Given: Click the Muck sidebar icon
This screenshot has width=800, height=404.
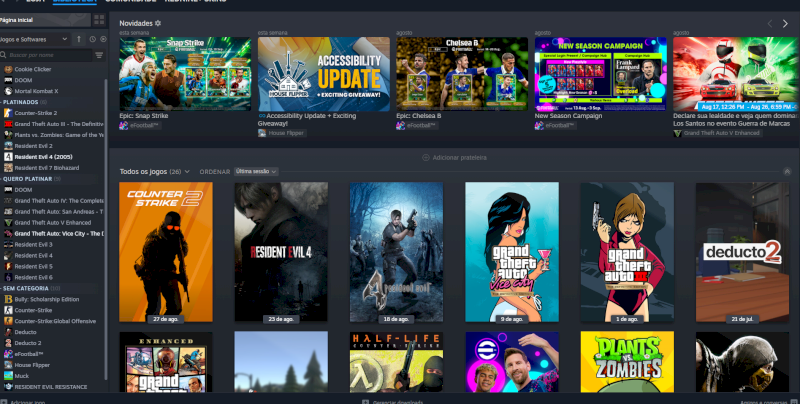Looking at the screenshot, I should (8, 376).
